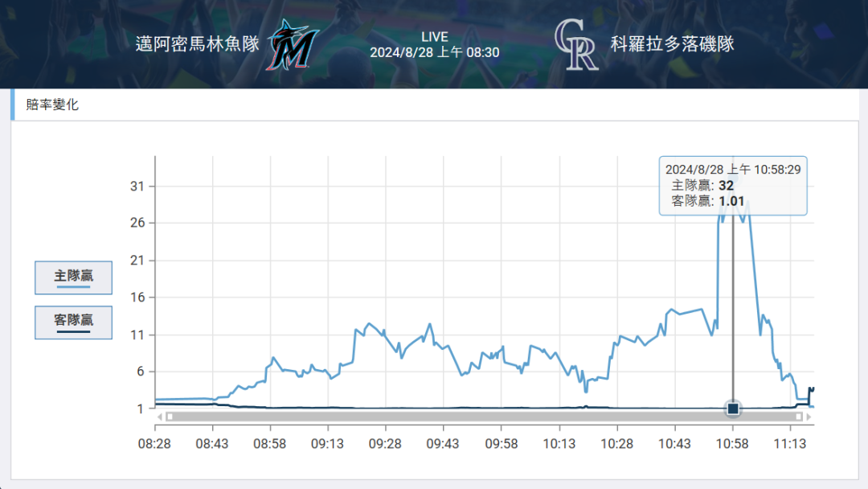Click the gray chart range scrollbar track

pyautogui.click(x=485, y=417)
